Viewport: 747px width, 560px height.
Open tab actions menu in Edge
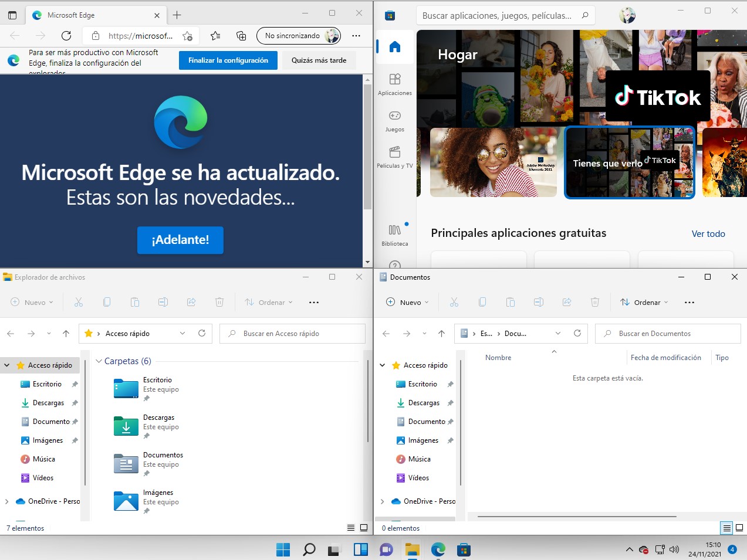(x=12, y=15)
